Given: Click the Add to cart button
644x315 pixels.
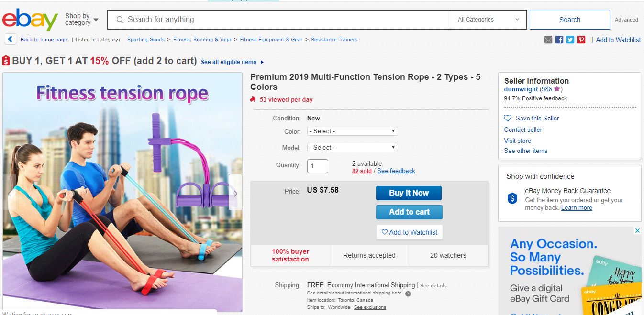Looking at the screenshot, I should [x=409, y=212].
